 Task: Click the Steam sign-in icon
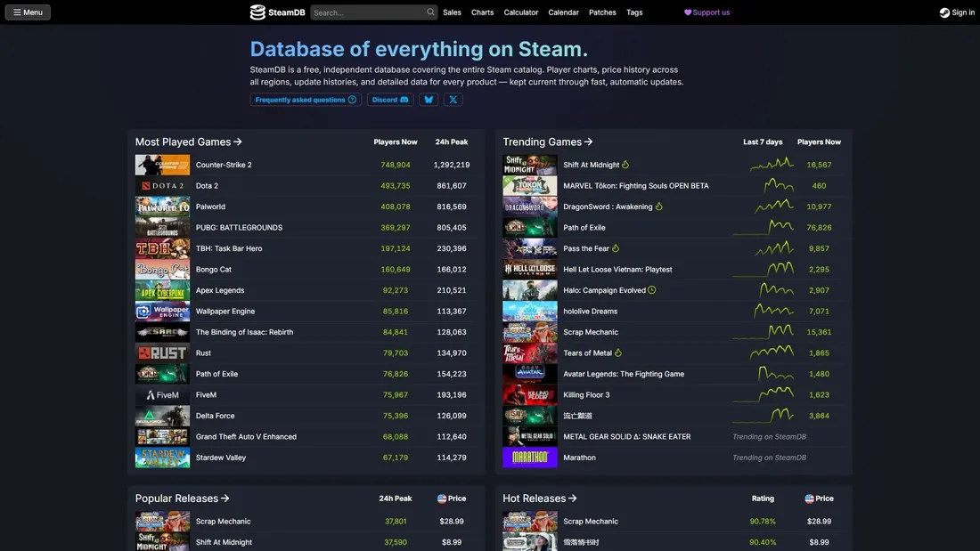coord(944,12)
